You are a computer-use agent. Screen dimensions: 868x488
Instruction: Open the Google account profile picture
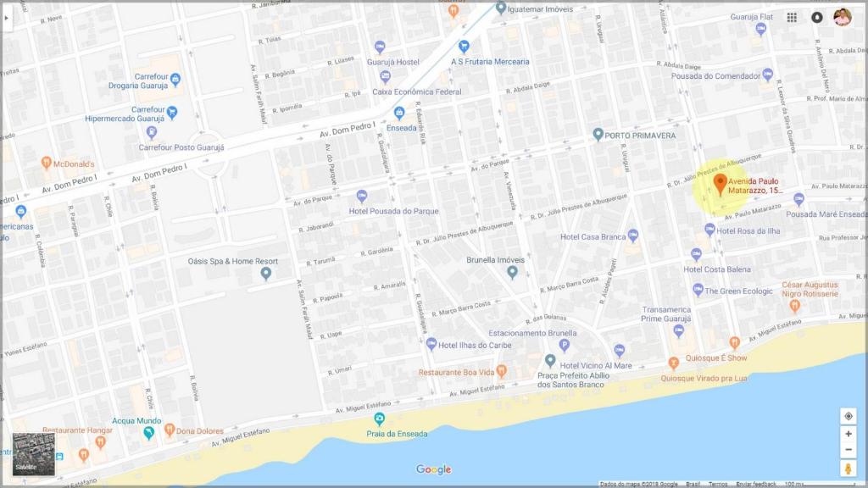coord(843,17)
